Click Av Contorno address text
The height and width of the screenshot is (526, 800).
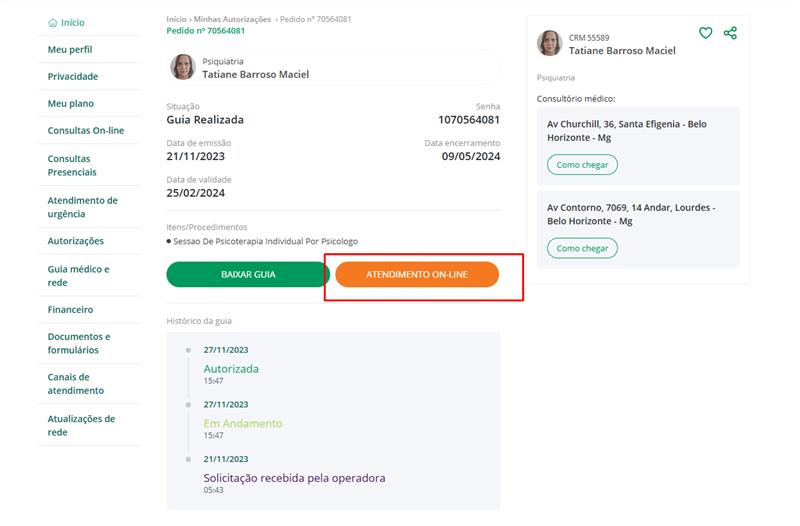631,214
